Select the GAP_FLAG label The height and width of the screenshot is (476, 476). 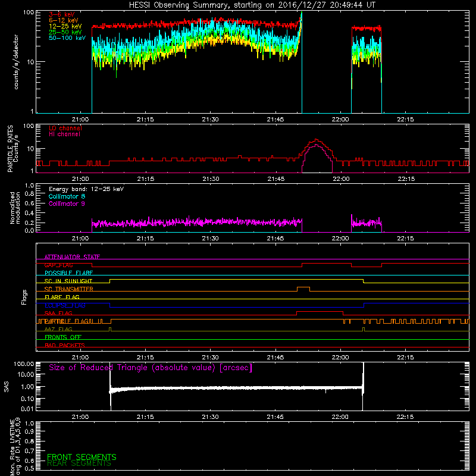click(x=58, y=265)
